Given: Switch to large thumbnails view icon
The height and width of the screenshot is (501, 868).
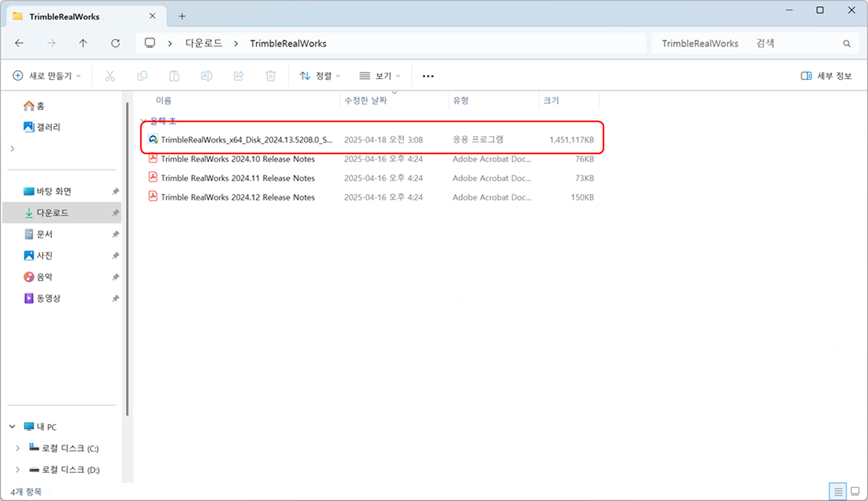Looking at the screenshot, I should point(856,491).
